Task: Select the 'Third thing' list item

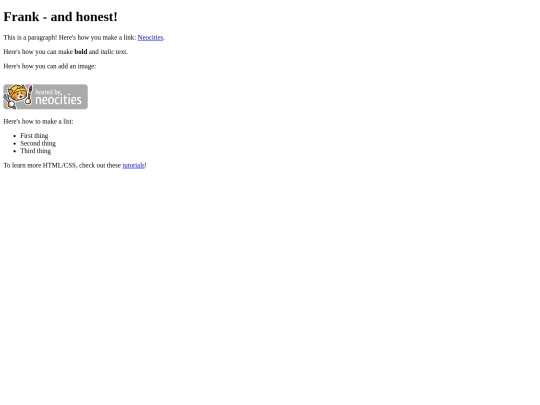Action: [35, 151]
